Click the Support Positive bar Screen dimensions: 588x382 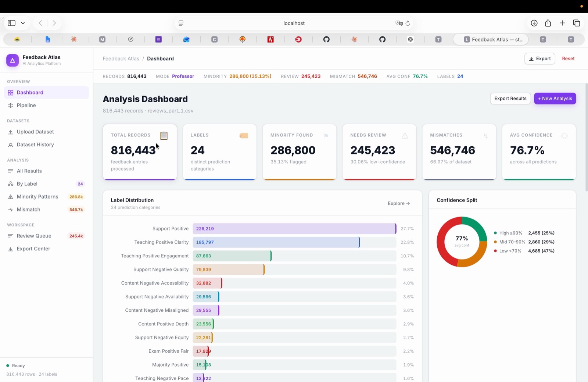294,229
